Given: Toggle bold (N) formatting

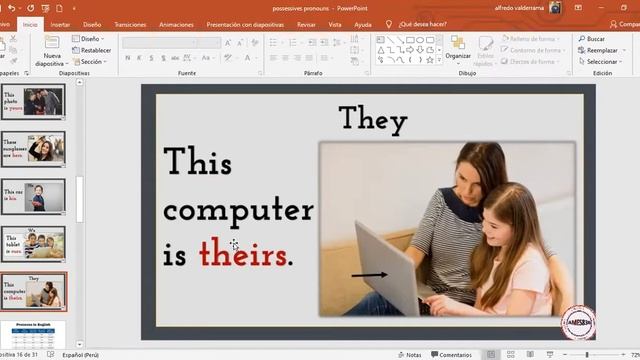Looking at the screenshot, I should coord(128,58).
